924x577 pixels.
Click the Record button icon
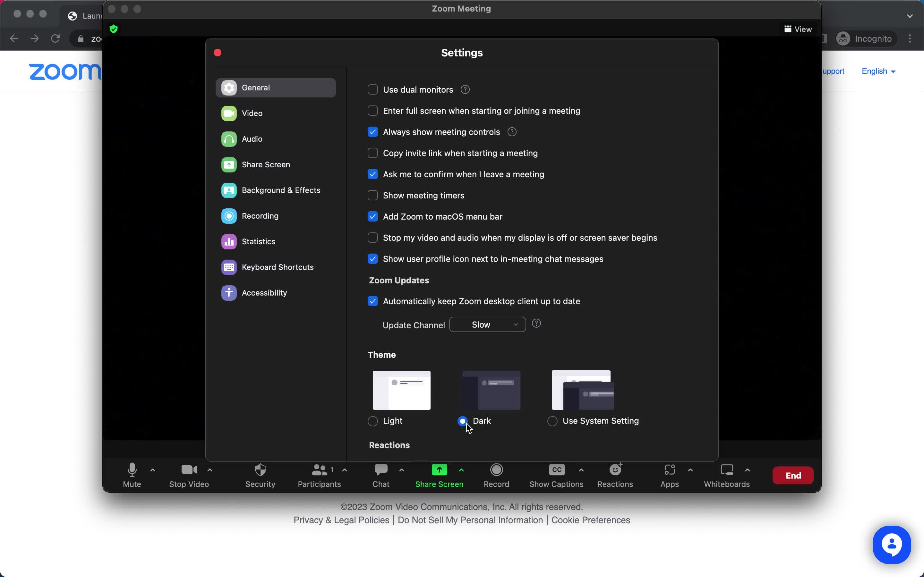pos(496,470)
